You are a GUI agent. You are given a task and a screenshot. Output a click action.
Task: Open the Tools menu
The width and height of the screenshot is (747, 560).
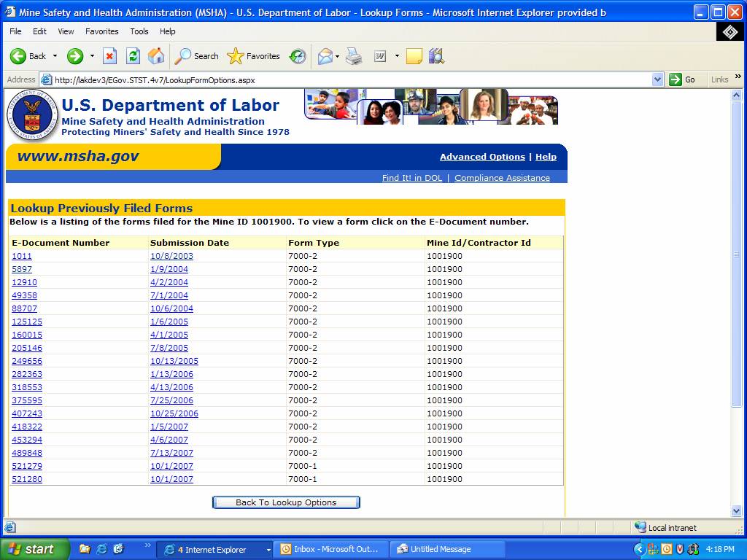(139, 31)
